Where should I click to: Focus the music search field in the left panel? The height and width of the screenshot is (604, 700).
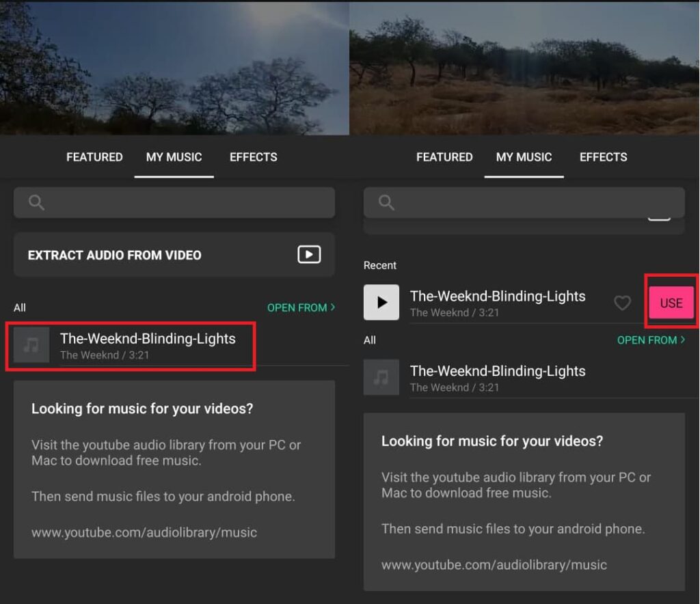[185, 202]
